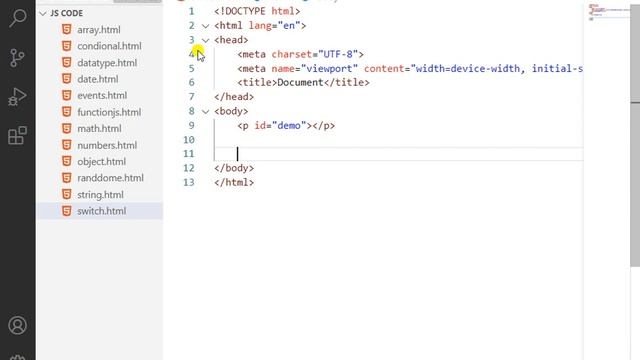
Task: Place cursor on empty line 11
Action: click(x=399, y=154)
